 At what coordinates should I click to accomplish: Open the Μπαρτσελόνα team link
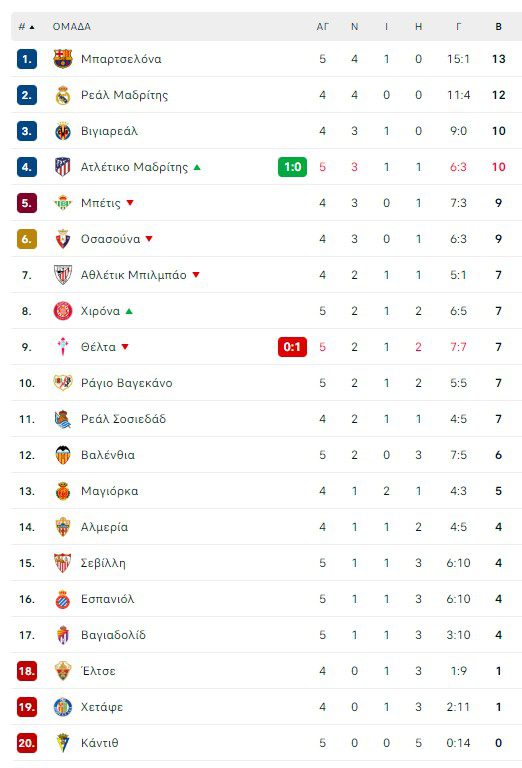point(121,59)
